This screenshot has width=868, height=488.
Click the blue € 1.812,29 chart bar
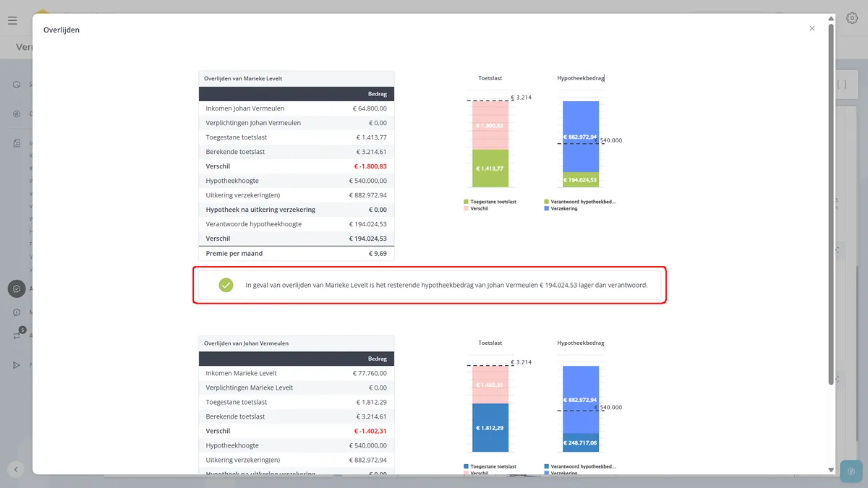click(x=490, y=428)
